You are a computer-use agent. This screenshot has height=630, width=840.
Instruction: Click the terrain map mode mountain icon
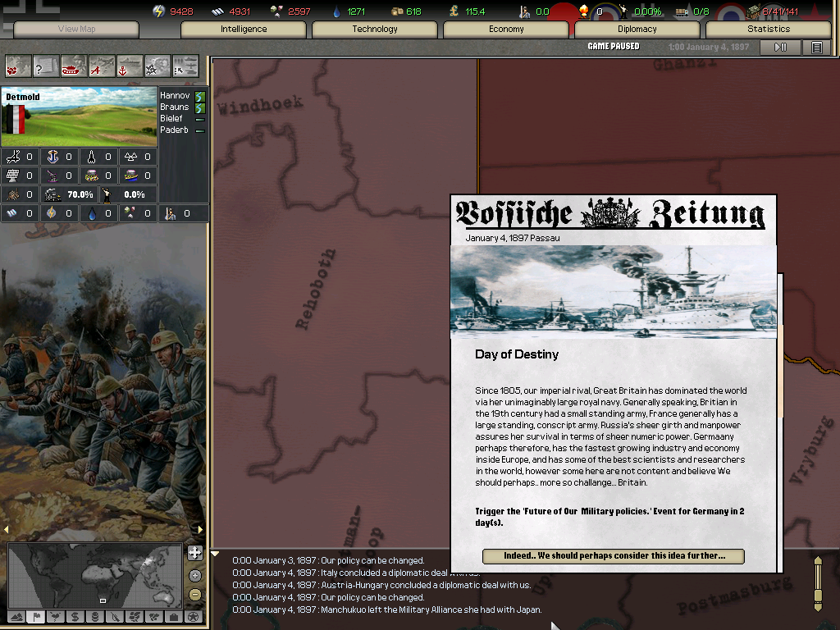[16, 616]
